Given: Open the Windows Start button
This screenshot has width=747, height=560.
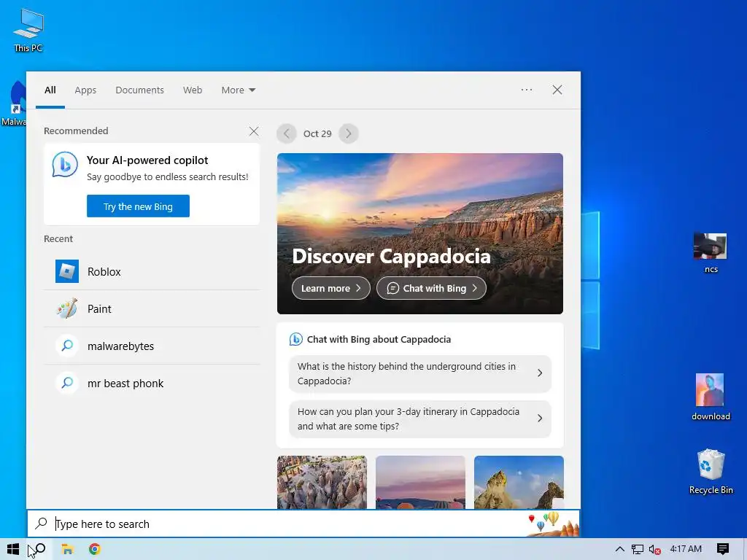Looking at the screenshot, I should (x=13, y=549).
